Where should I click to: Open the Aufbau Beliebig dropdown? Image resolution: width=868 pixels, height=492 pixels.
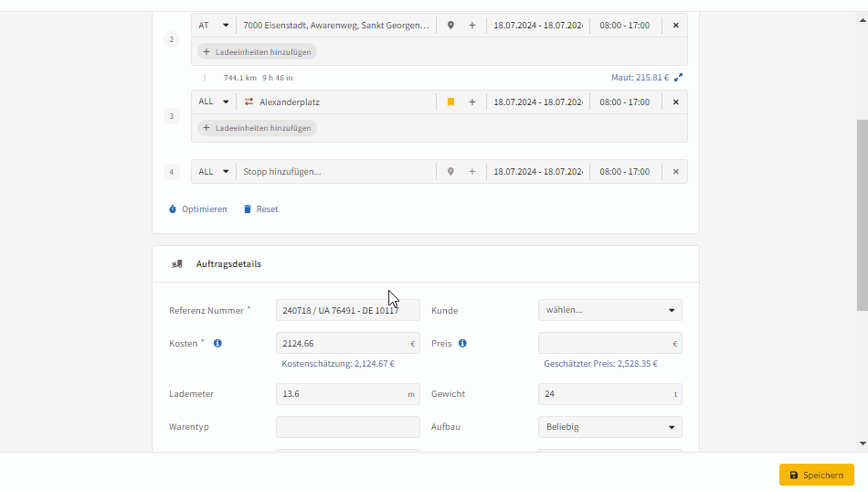pos(610,427)
